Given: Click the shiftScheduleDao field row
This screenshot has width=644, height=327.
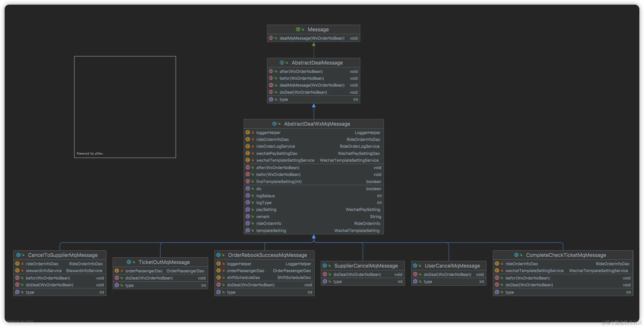Looking at the screenshot, I should [243, 277].
